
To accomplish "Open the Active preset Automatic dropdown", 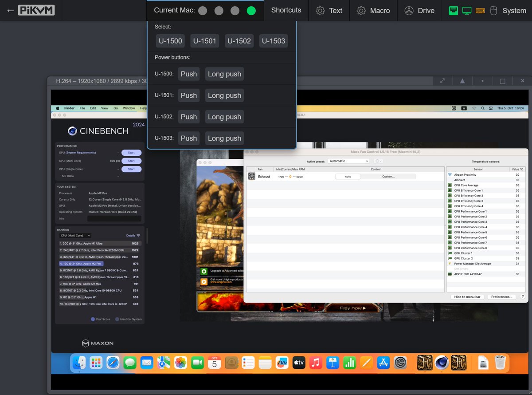I will pos(348,161).
